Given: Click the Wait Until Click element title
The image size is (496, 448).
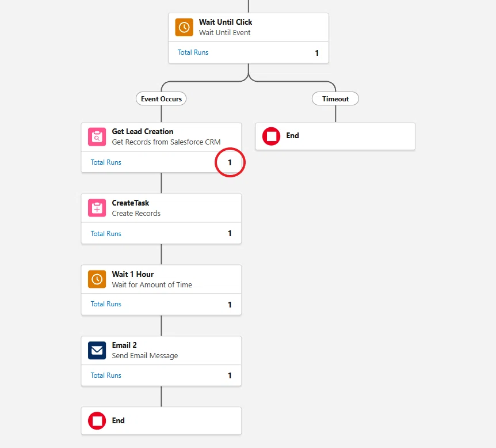Looking at the screenshot, I should point(226,22).
